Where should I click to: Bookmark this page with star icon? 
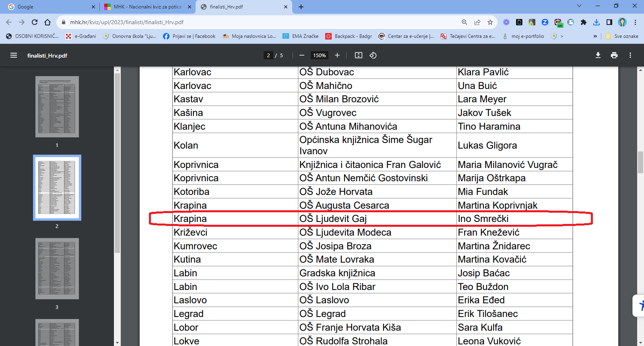(x=490, y=22)
